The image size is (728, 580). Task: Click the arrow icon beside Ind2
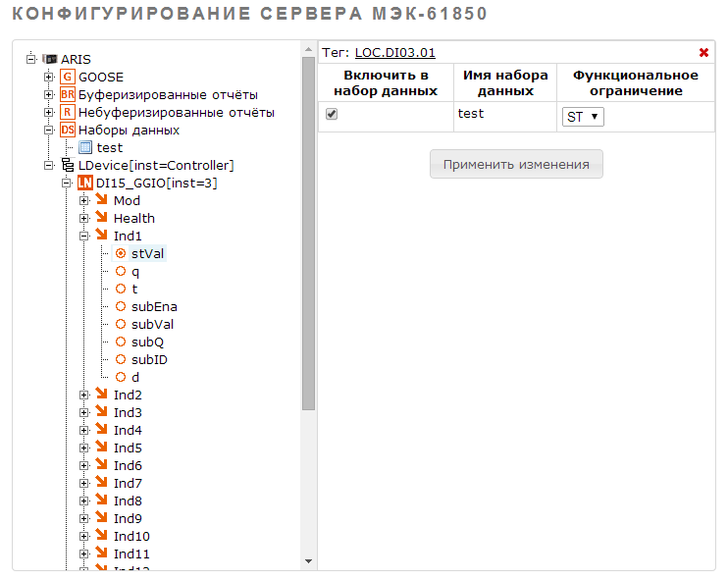pyautogui.click(x=102, y=394)
